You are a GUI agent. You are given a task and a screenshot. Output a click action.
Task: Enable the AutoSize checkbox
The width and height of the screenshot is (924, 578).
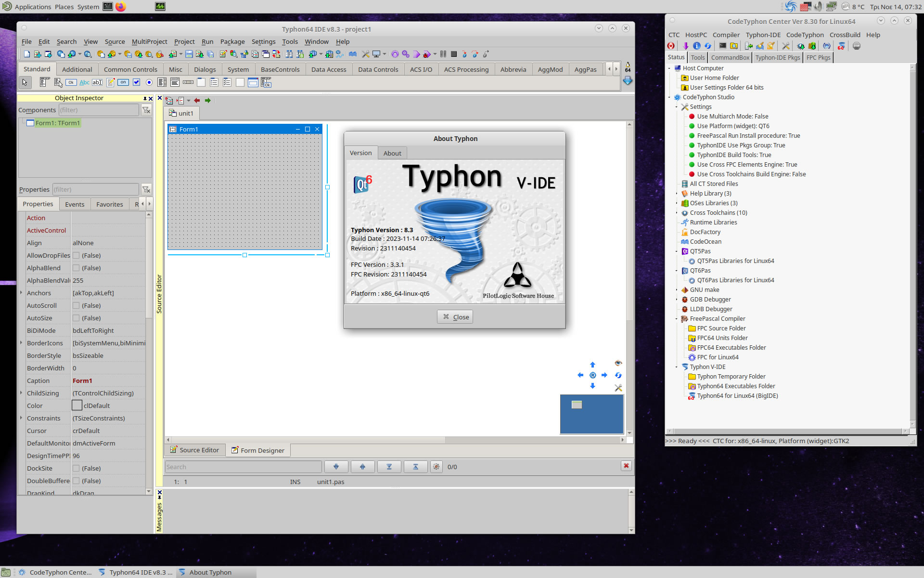click(76, 318)
